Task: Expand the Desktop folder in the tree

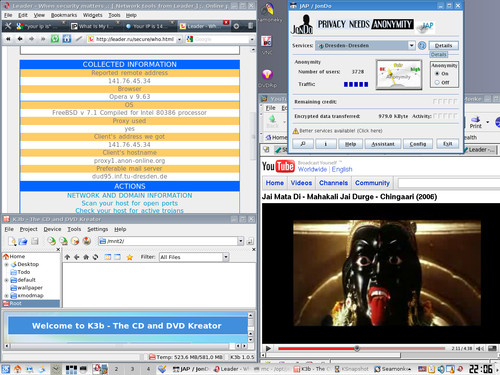Action: tap(6, 264)
